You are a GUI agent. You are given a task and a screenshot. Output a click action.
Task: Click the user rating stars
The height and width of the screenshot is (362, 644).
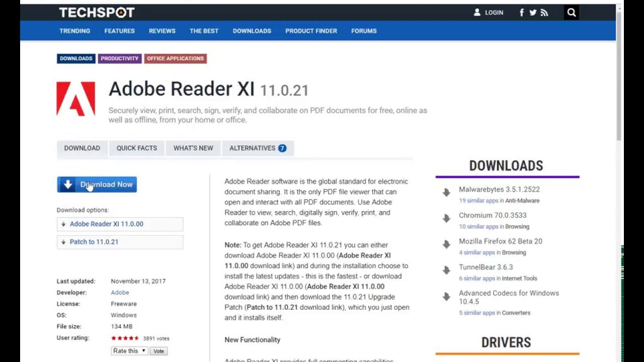tap(125, 338)
